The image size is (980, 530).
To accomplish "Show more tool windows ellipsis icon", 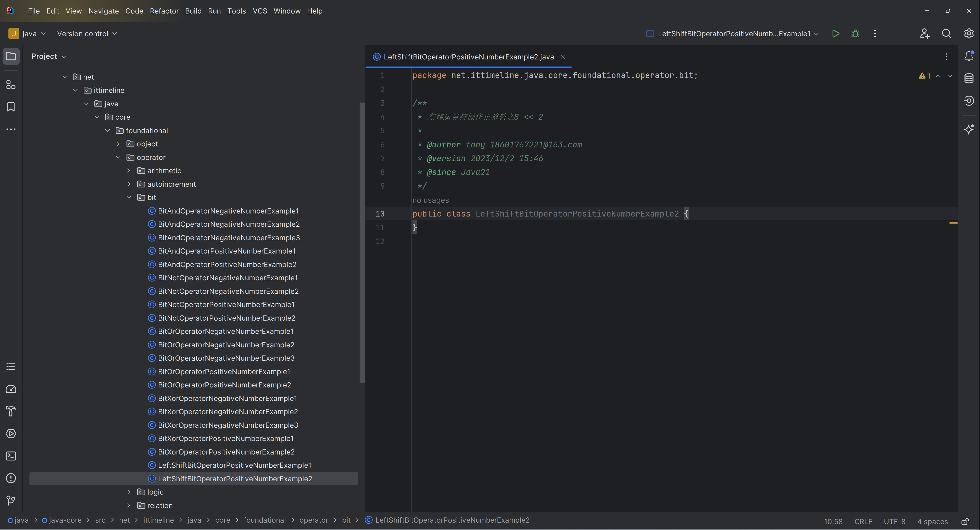I will click(x=11, y=129).
